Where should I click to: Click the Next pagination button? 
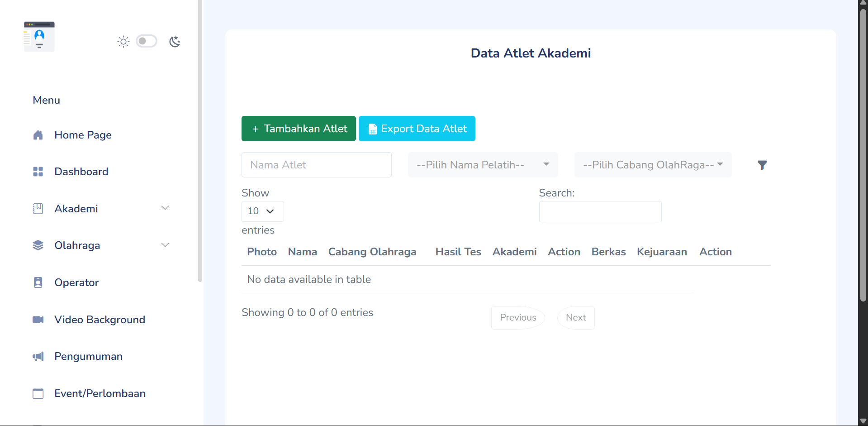coord(576,317)
